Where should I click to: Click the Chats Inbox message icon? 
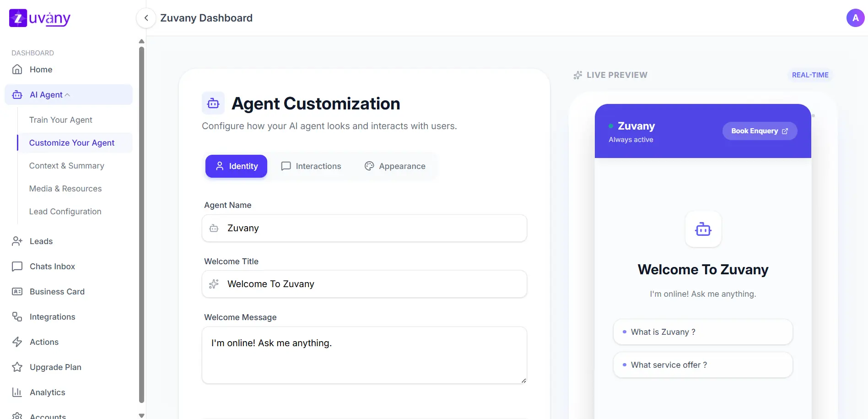(17, 266)
